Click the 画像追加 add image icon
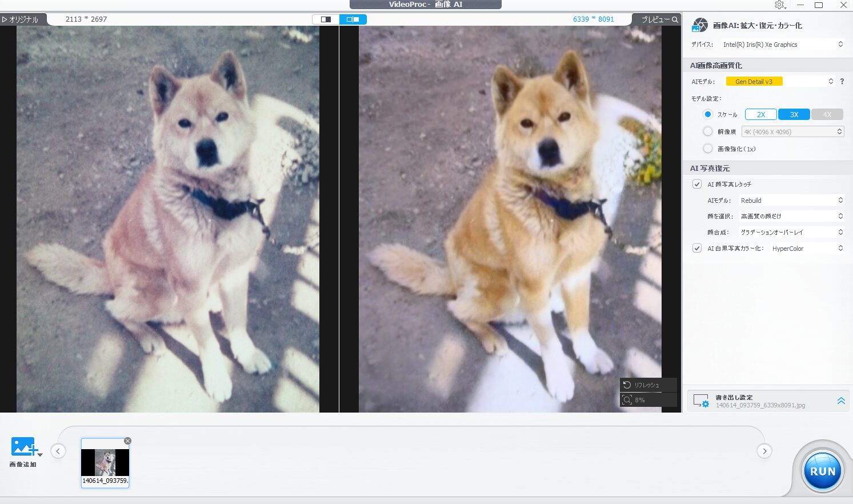The width and height of the screenshot is (853, 504). coord(23,447)
